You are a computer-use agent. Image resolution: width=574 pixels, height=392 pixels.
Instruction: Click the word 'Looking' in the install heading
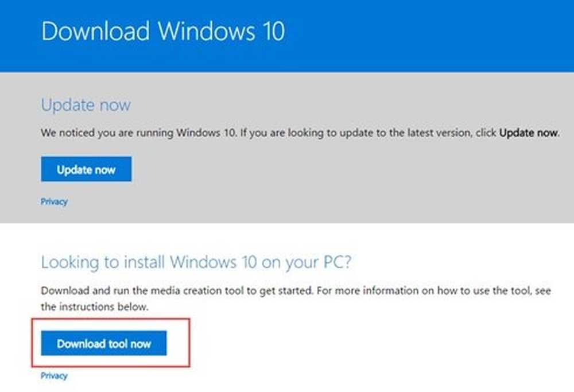point(70,263)
